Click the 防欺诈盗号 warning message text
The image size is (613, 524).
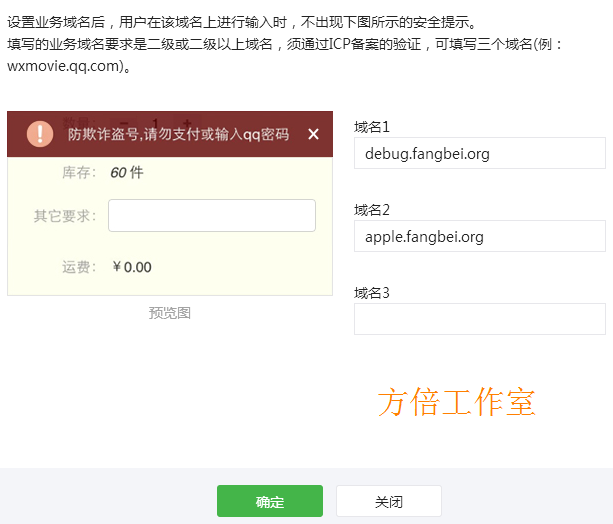pos(178,134)
